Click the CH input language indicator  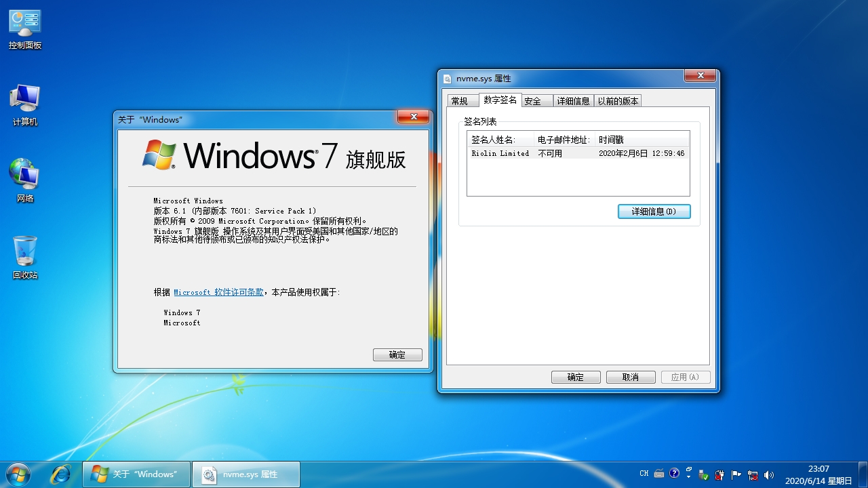644,474
